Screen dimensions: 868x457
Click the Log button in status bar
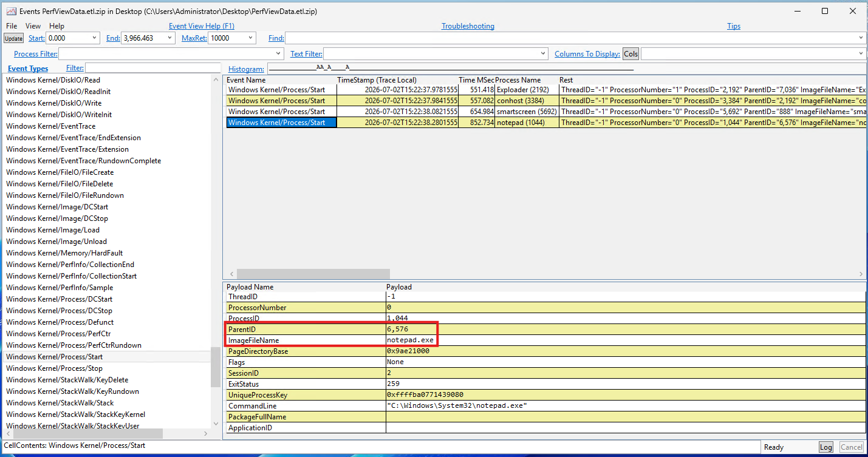[826, 447]
